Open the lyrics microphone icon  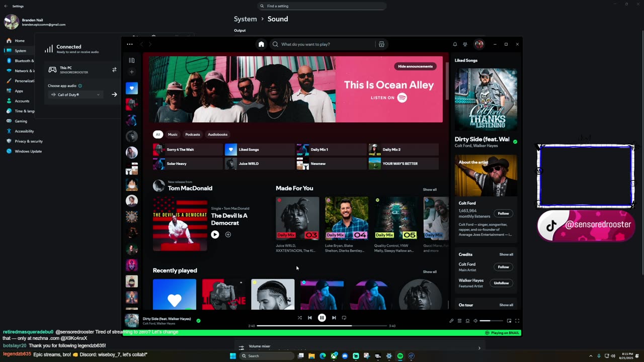(451, 321)
